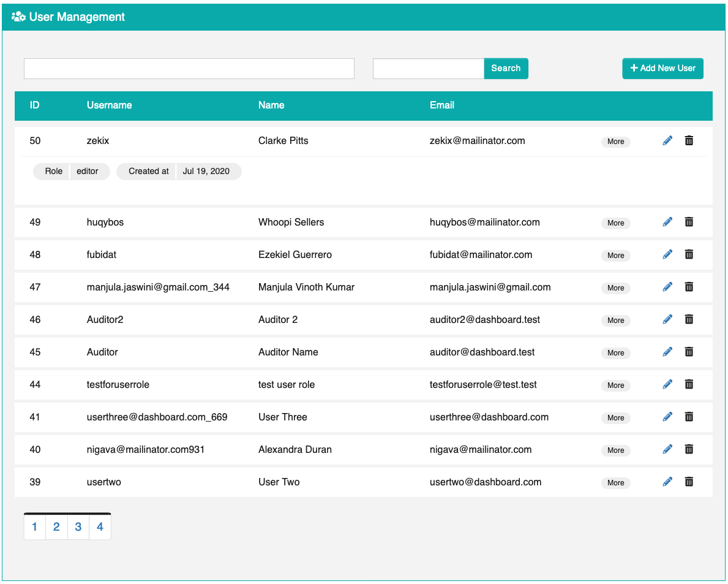Select username manjula.jaswini@gmail.com_344
The width and height of the screenshot is (728, 584).
(158, 287)
